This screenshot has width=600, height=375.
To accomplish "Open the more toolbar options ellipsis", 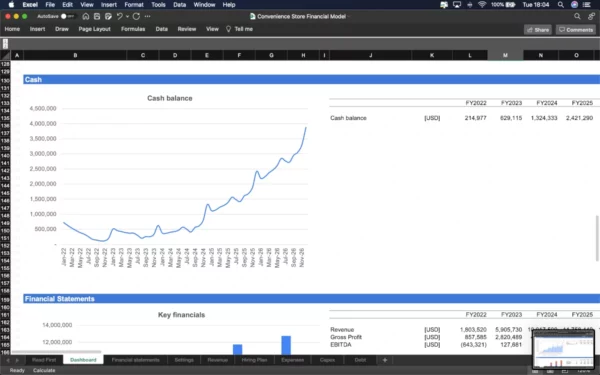I will (x=148, y=16).
